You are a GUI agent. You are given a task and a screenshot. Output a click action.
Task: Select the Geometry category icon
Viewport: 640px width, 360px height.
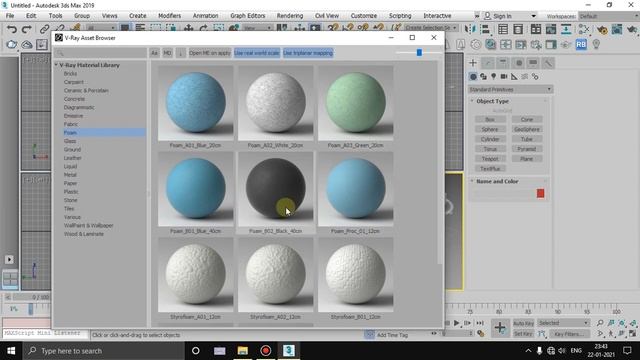473,76
